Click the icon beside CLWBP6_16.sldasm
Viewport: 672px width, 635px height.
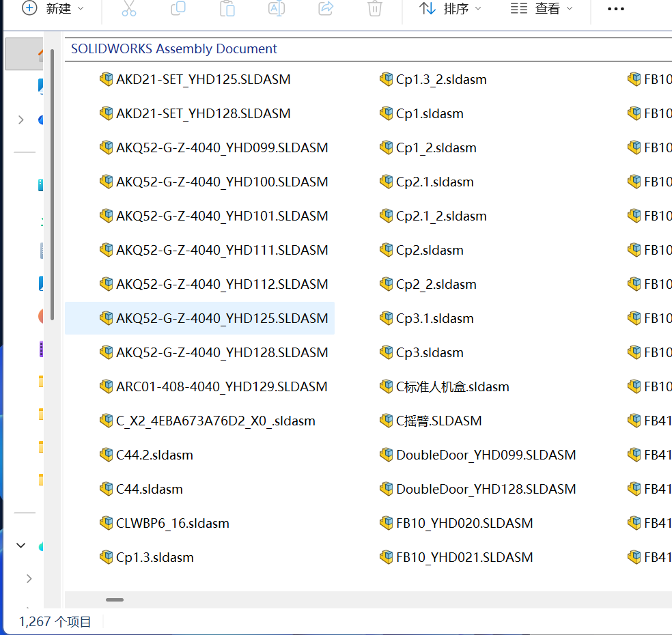tap(106, 523)
